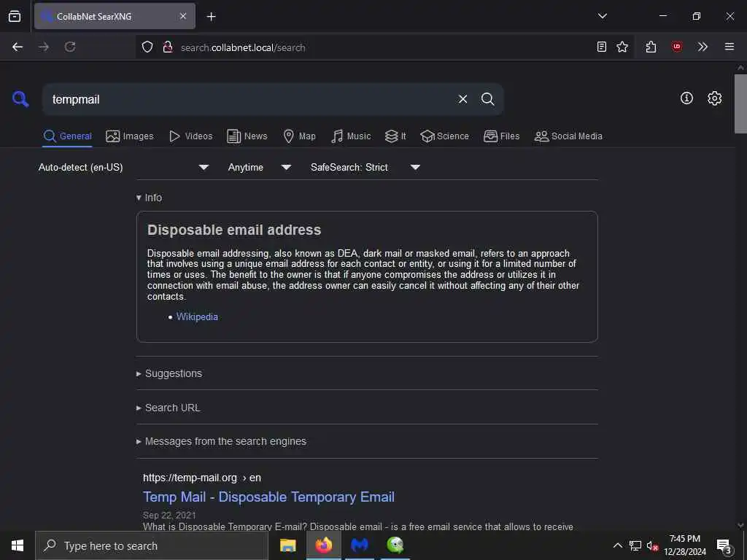Show hidden system tray icons

[x=617, y=545]
